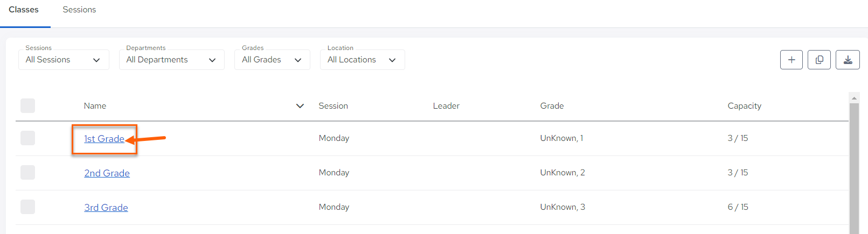This screenshot has width=868, height=234.
Task: Expand the All Departments dropdown
Action: 171,60
